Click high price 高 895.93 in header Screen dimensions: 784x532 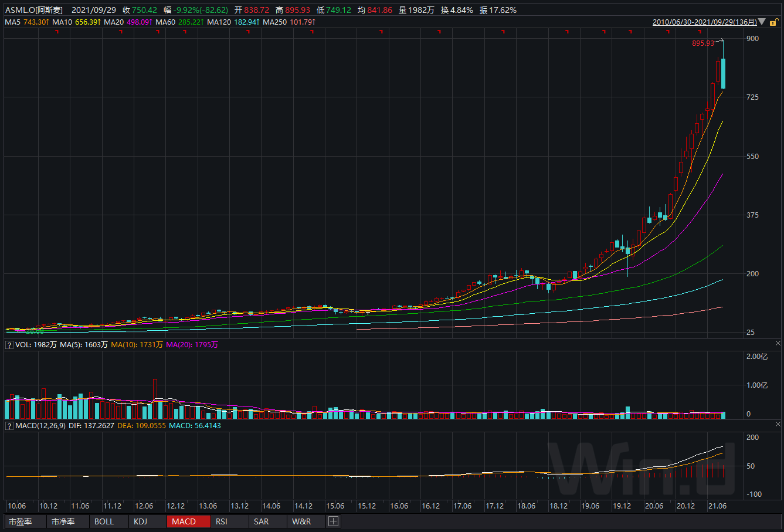coord(293,10)
